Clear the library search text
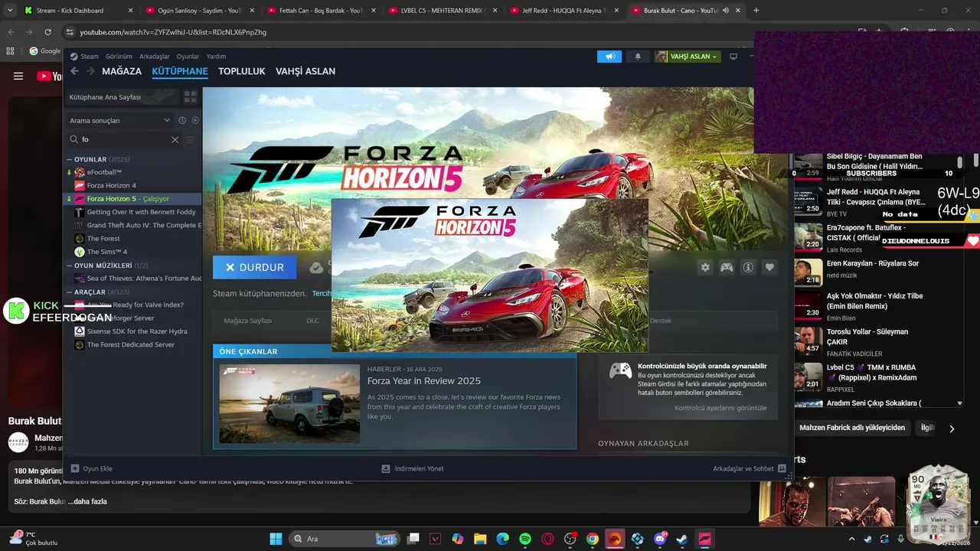The height and width of the screenshot is (551, 980). pyautogui.click(x=175, y=140)
